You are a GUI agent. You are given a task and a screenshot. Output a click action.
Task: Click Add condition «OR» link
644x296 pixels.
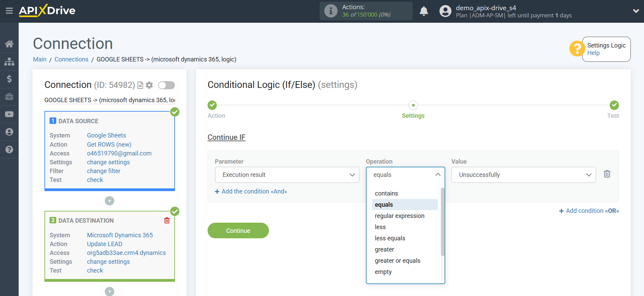(x=589, y=211)
